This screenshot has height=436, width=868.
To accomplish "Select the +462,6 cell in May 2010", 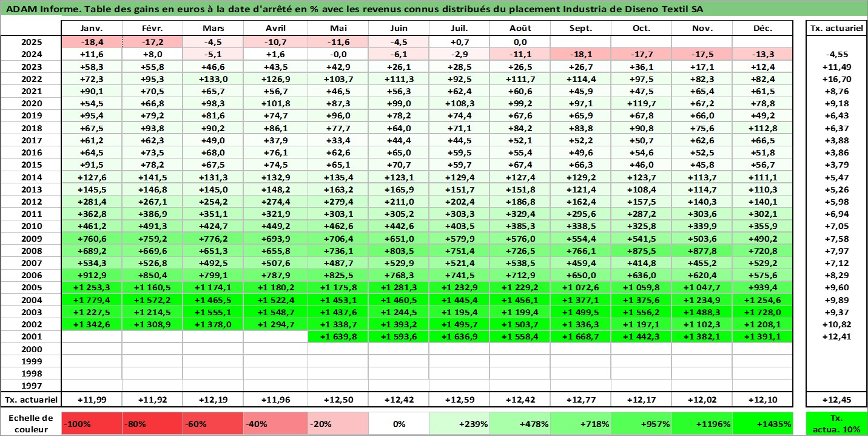I will pyautogui.click(x=338, y=226).
